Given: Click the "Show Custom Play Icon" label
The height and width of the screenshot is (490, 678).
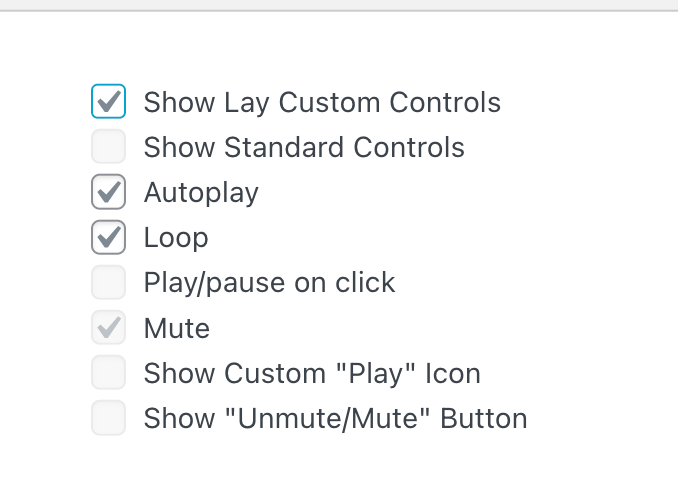Looking at the screenshot, I should (312, 374).
